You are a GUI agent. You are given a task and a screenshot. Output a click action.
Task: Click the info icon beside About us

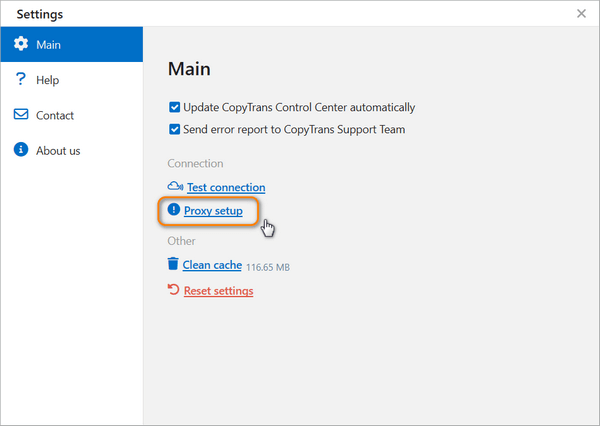(21, 149)
